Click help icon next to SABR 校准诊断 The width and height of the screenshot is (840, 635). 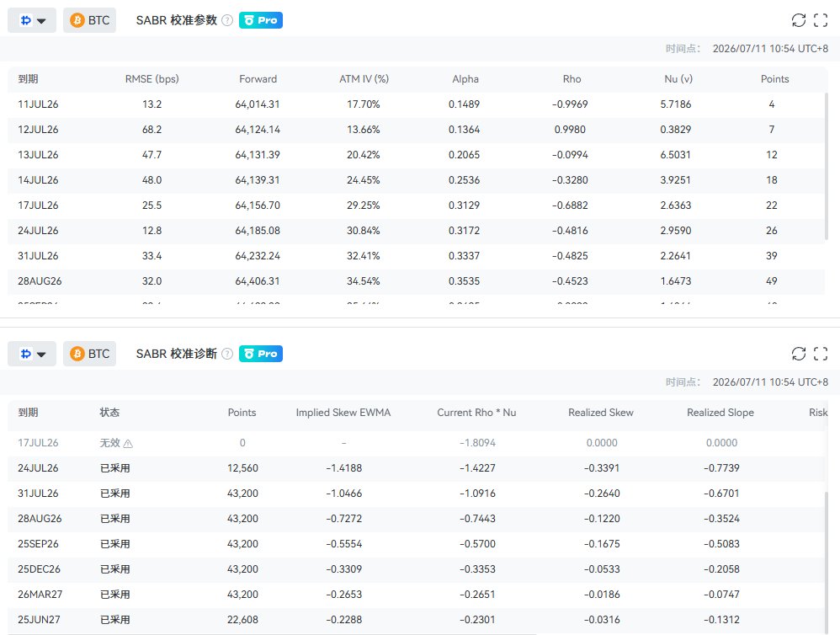pos(227,354)
